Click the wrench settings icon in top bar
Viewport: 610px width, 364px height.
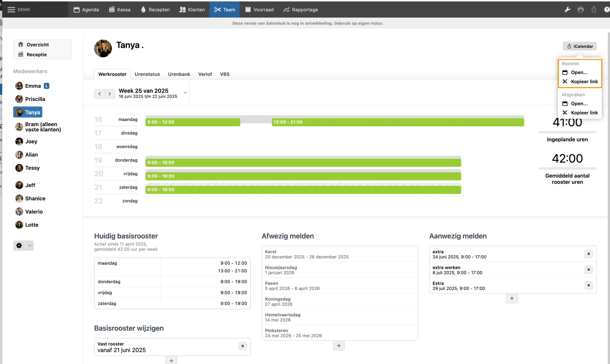pyautogui.click(x=567, y=10)
